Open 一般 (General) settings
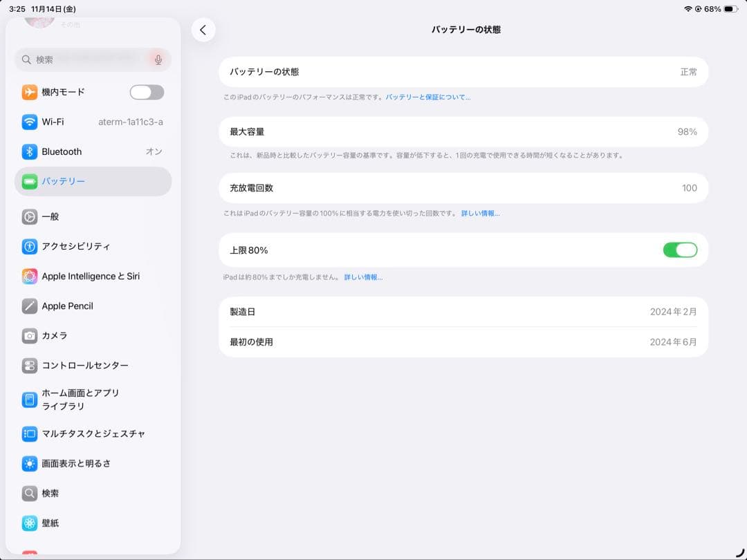The width and height of the screenshot is (747, 560). (69, 216)
